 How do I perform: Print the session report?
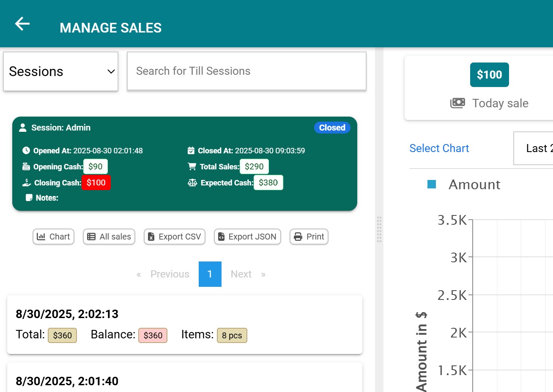[309, 237]
